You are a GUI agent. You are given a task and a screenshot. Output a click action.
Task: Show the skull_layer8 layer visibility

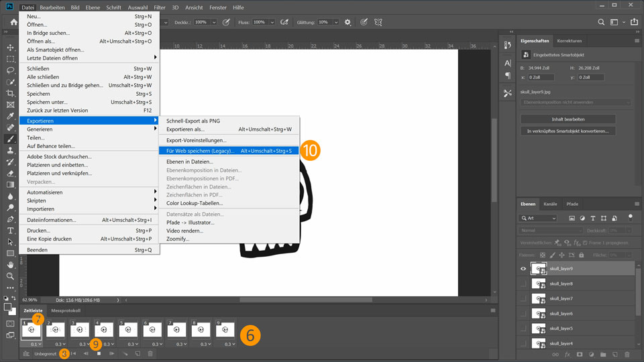[x=523, y=284]
